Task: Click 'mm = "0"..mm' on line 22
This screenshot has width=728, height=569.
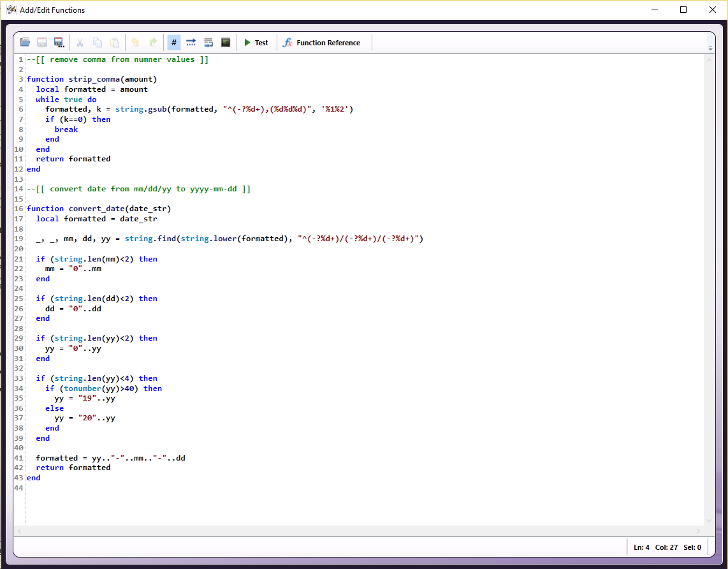Action: pos(73,269)
